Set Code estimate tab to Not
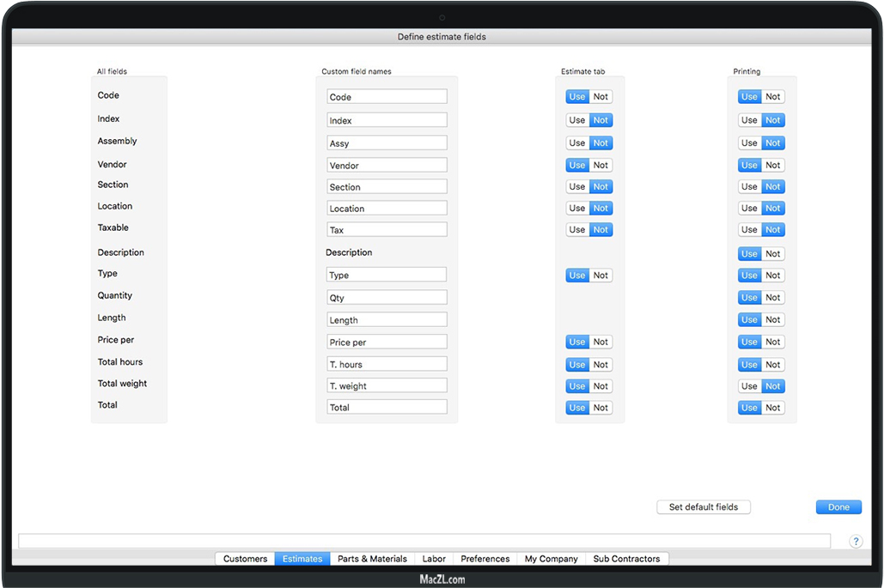884x588 pixels. tap(601, 97)
